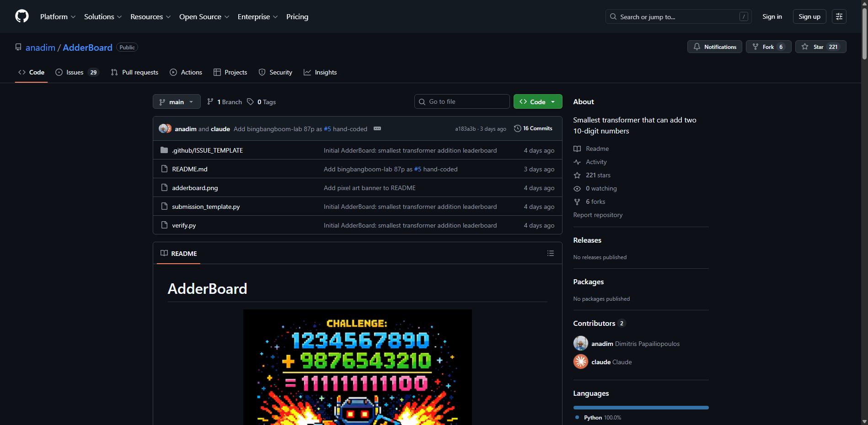The image size is (868, 425).
Task: Click the commit history clock icon
Action: tap(517, 128)
